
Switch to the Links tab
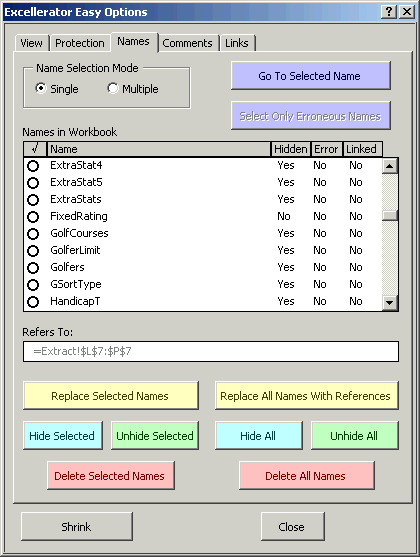point(237,43)
